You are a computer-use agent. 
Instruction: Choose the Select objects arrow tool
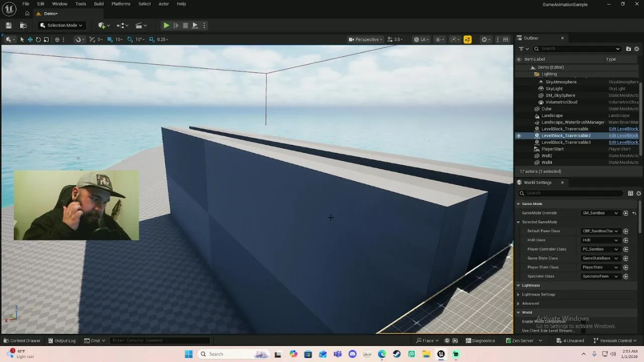click(x=22, y=39)
